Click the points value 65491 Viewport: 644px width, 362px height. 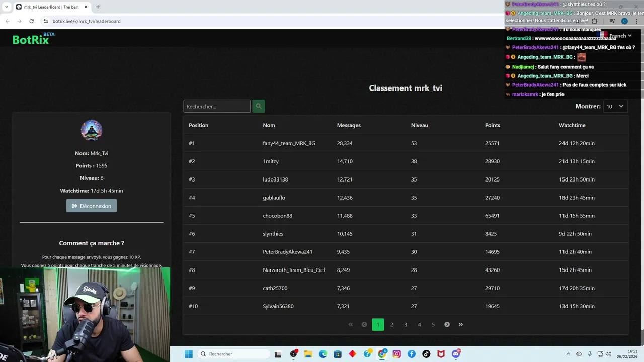pyautogui.click(x=492, y=216)
